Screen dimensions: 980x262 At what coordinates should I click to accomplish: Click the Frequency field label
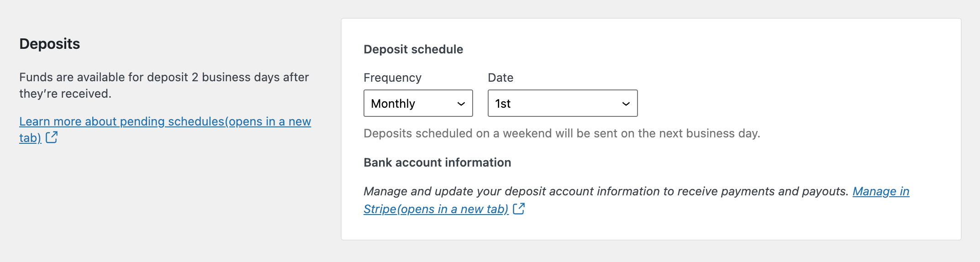point(392,78)
